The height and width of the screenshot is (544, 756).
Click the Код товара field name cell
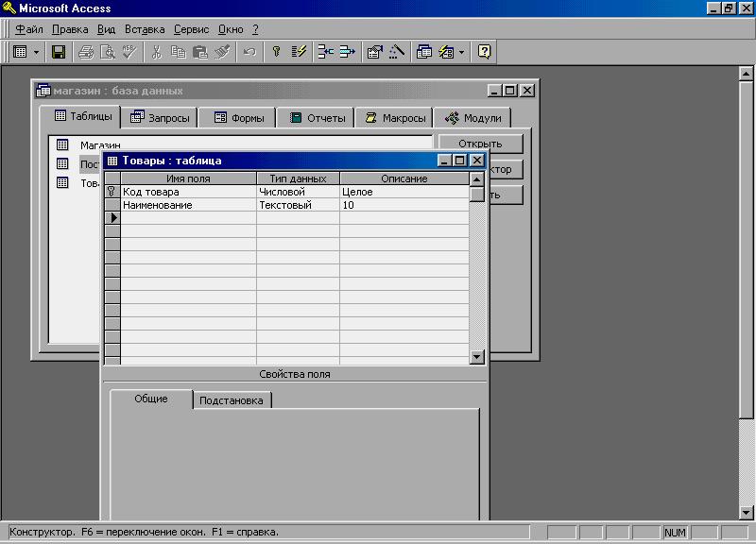[188, 192]
